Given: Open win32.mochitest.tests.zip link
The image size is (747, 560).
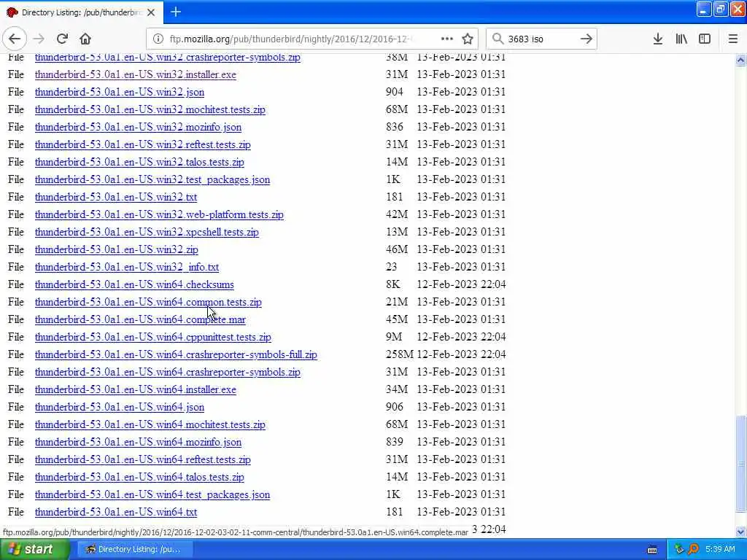Looking at the screenshot, I should [x=150, y=109].
